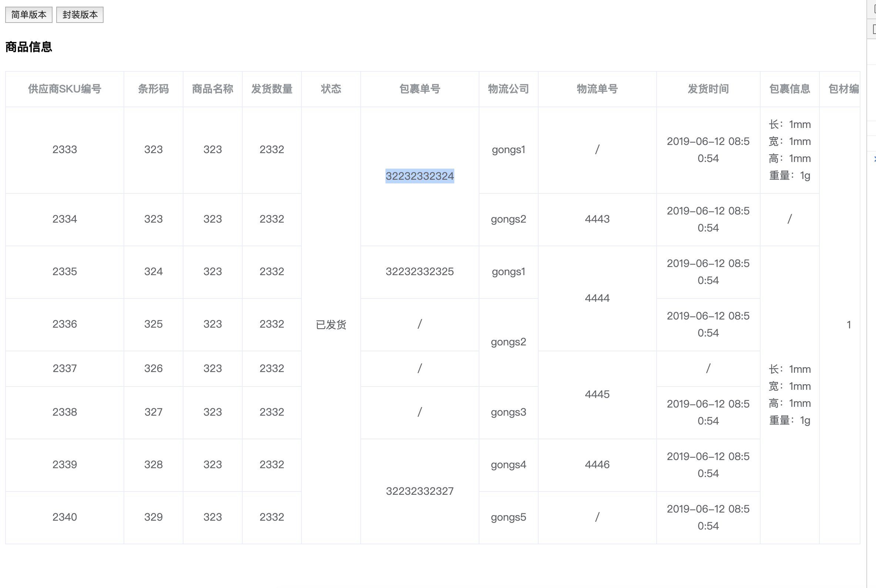Click the 发货时间 column header
The width and height of the screenshot is (876, 588).
point(708,89)
